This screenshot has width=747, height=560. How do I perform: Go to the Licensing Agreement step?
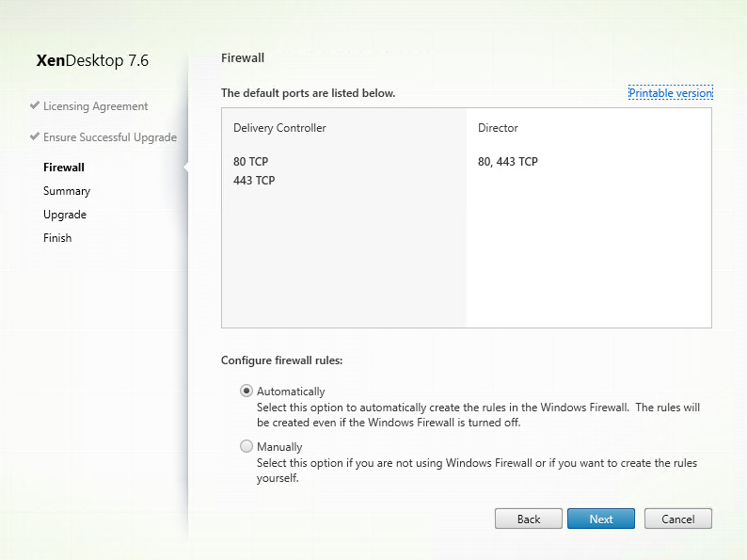(x=95, y=106)
